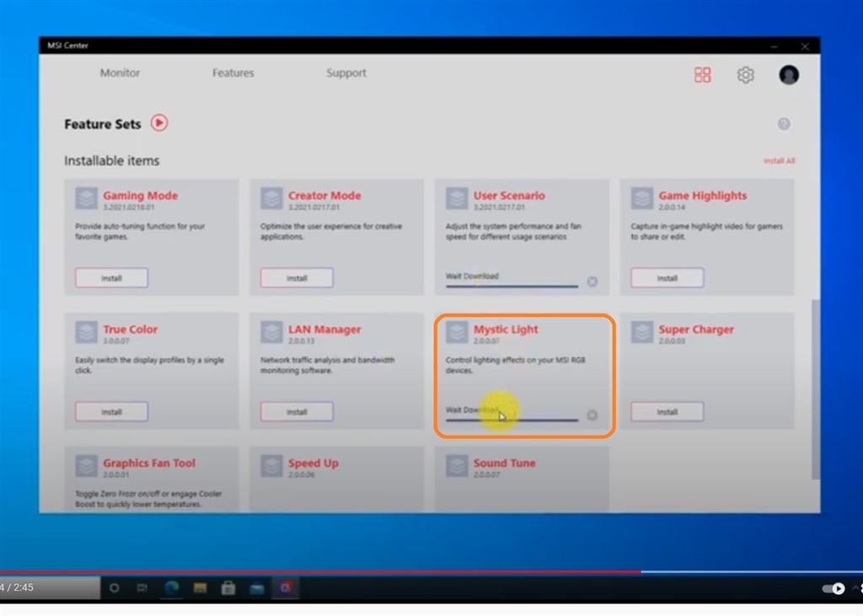Open Cortana circle on the taskbar
Screen dimensions: 863x616
click(114, 588)
